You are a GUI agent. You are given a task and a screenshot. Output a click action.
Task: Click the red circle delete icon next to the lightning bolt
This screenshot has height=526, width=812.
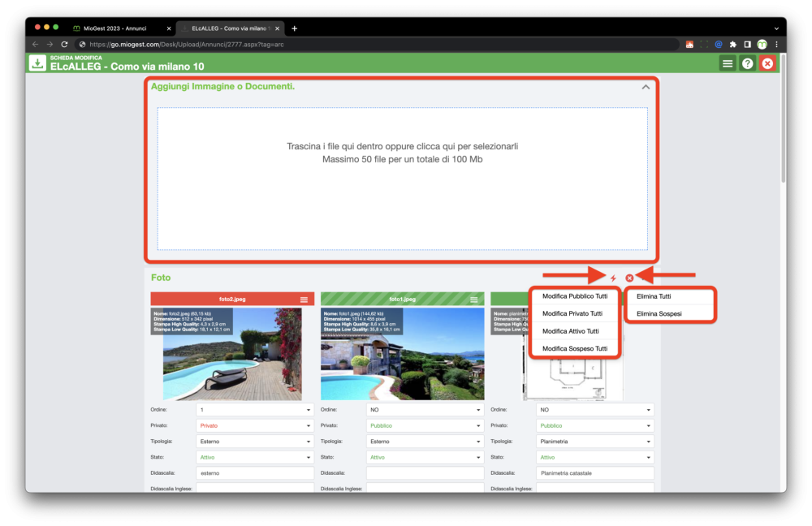click(x=629, y=278)
